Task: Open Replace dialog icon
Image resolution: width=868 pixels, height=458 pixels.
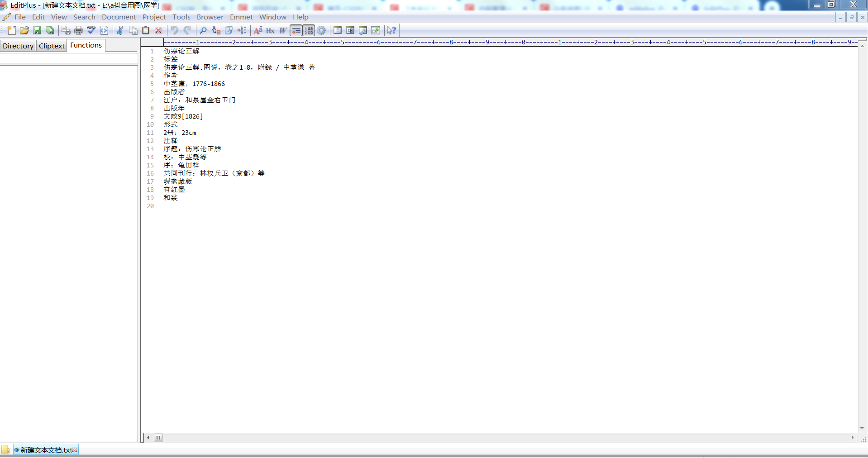Action: tap(216, 30)
